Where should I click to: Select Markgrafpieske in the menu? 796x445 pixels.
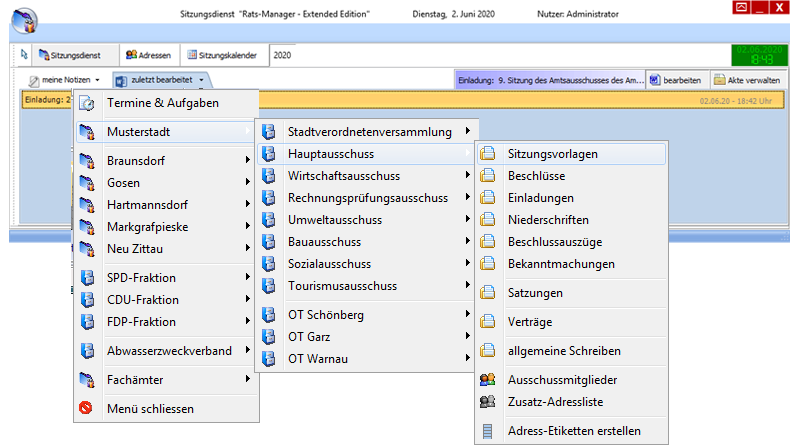point(167,227)
